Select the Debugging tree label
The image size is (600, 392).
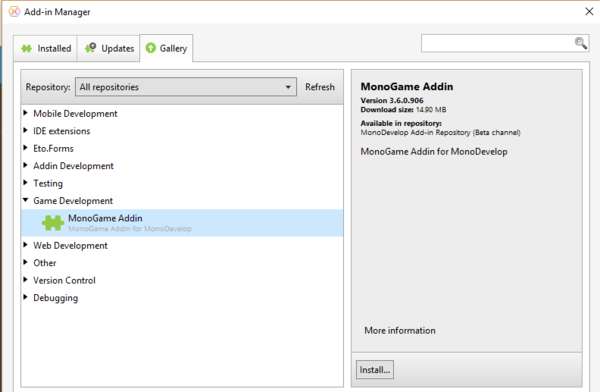55,298
